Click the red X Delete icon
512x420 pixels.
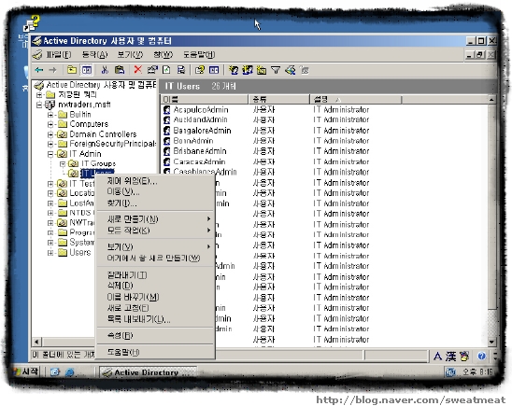(138, 70)
